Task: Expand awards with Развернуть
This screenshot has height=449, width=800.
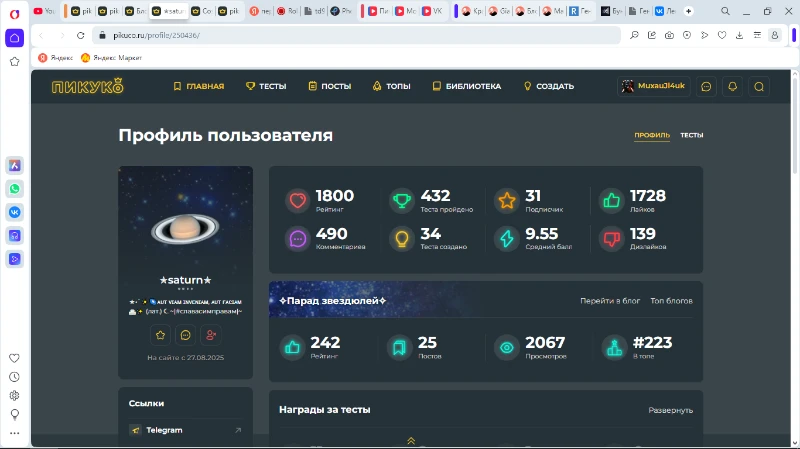Action: (x=670, y=410)
